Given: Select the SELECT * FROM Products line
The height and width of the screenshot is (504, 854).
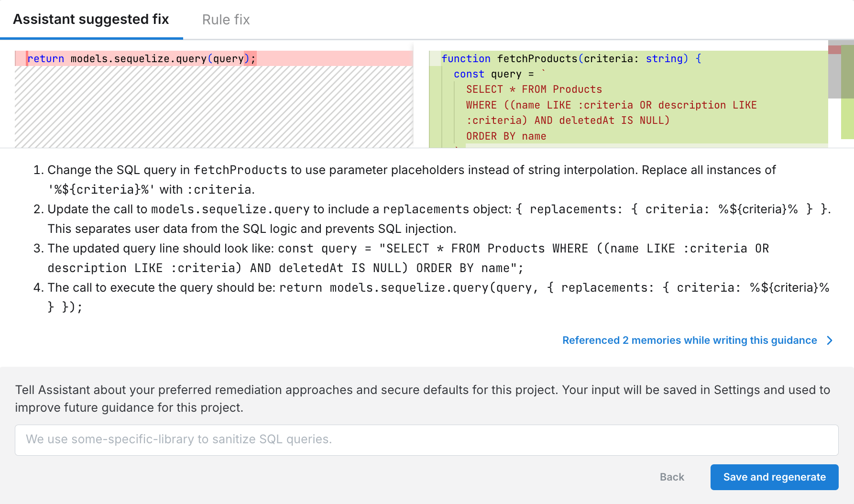Looking at the screenshot, I should pyautogui.click(x=534, y=89).
